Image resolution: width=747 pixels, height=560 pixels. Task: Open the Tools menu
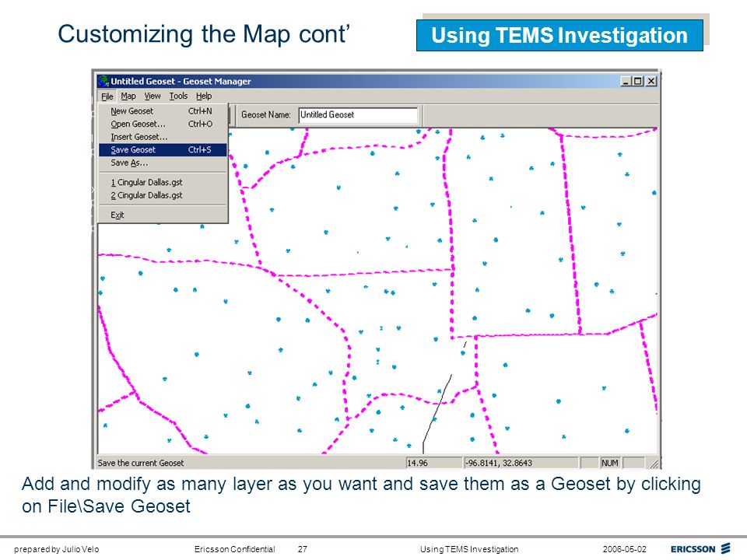click(x=179, y=96)
